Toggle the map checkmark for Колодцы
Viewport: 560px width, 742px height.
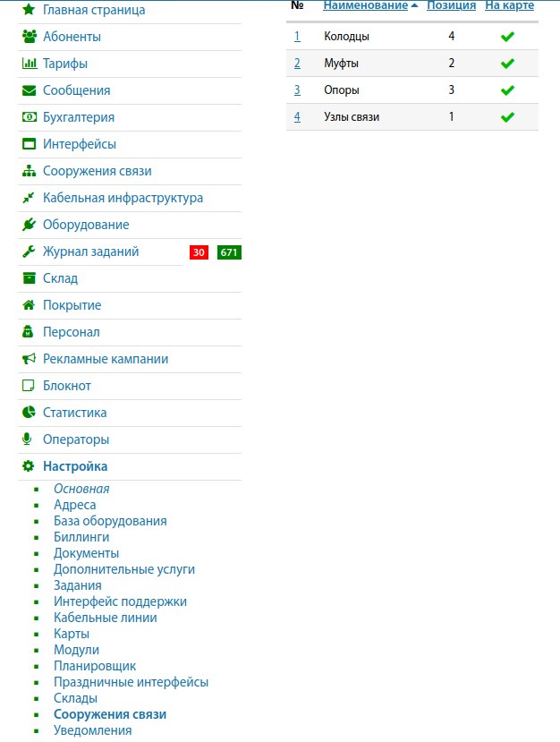pos(507,37)
